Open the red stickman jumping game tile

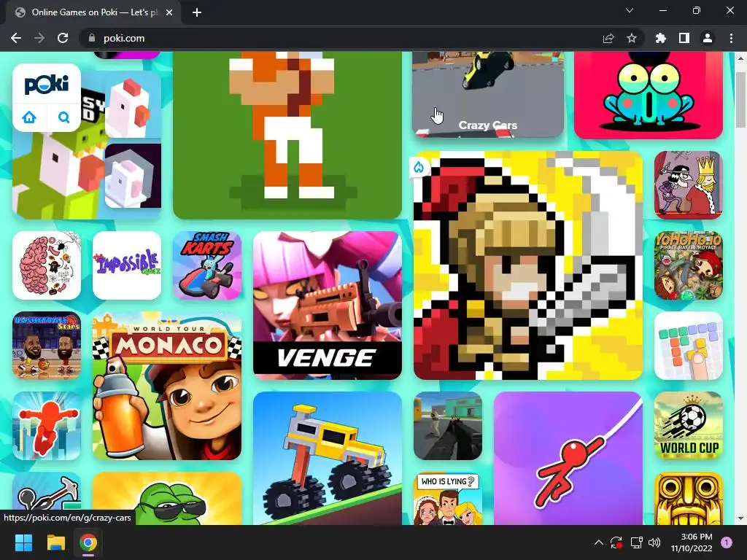pos(47,426)
